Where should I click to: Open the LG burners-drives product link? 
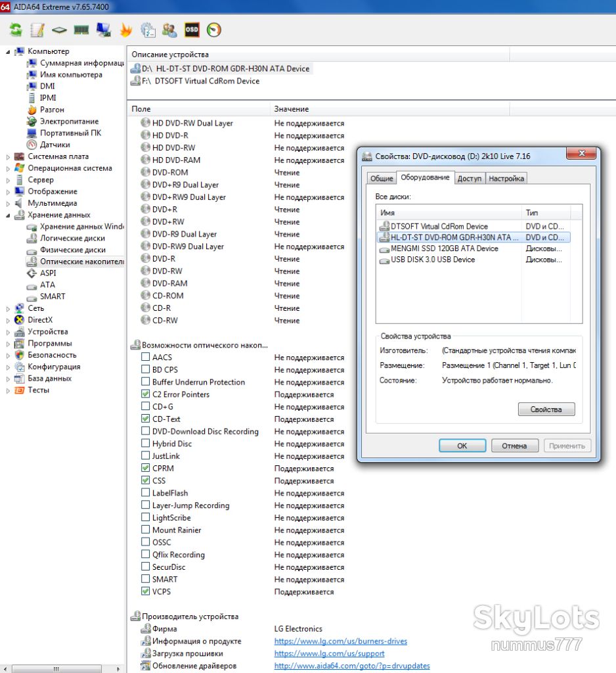tap(341, 641)
